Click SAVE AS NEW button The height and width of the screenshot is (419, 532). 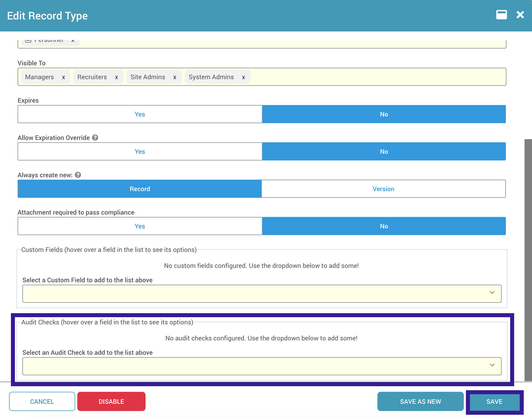tap(420, 402)
